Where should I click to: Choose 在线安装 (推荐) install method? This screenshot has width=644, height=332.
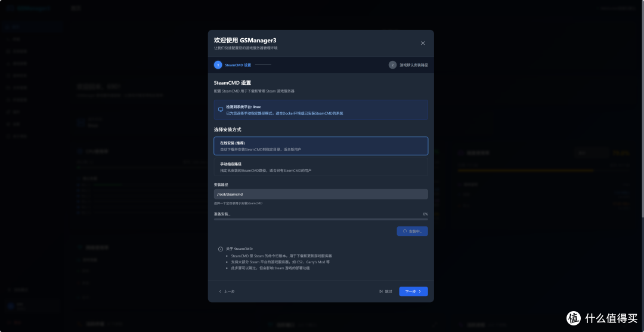[321, 146]
